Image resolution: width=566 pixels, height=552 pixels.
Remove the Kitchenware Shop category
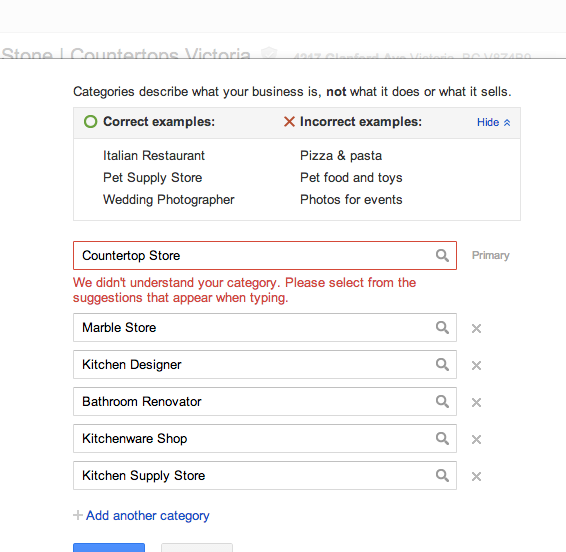point(476,439)
